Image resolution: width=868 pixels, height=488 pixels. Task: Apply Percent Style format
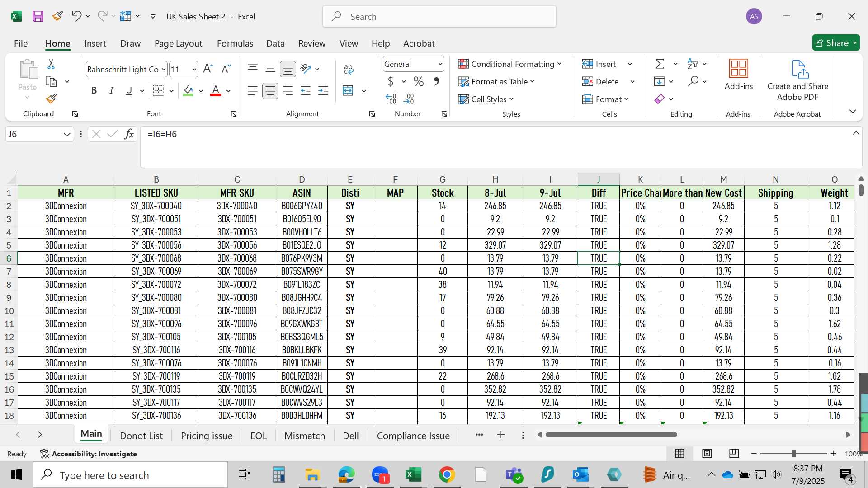419,81
